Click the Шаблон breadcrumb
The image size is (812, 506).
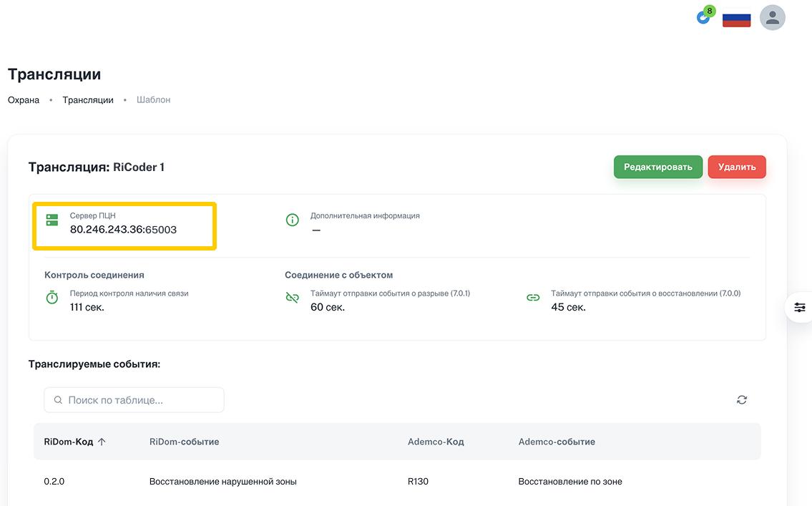pyautogui.click(x=153, y=100)
